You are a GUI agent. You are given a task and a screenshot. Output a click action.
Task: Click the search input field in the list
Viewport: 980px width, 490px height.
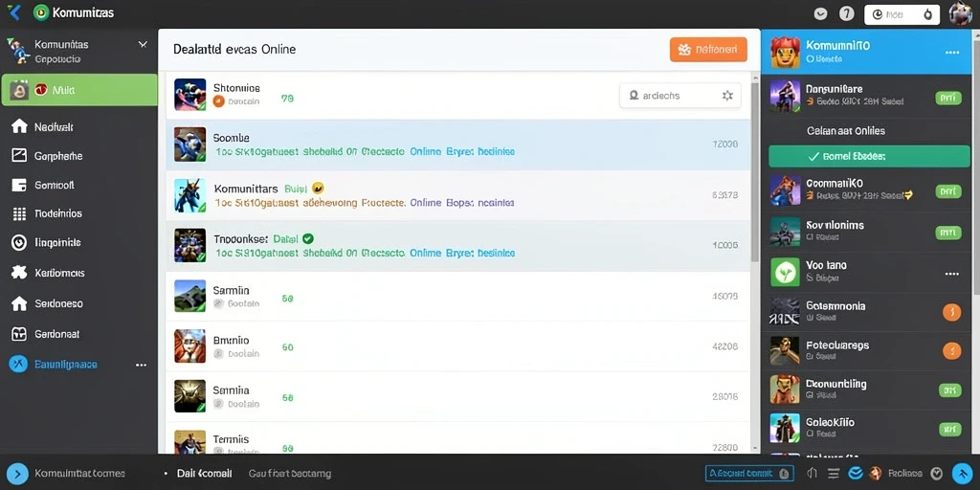(x=680, y=96)
